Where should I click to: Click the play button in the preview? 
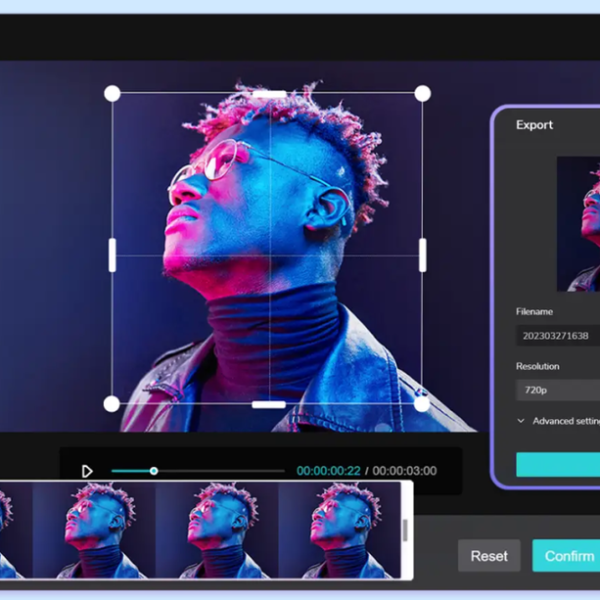coord(87,471)
